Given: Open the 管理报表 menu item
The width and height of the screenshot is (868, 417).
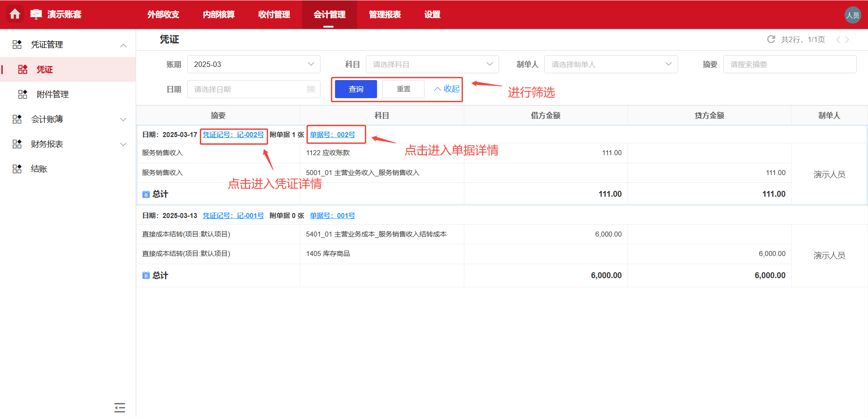Looking at the screenshot, I should [384, 14].
